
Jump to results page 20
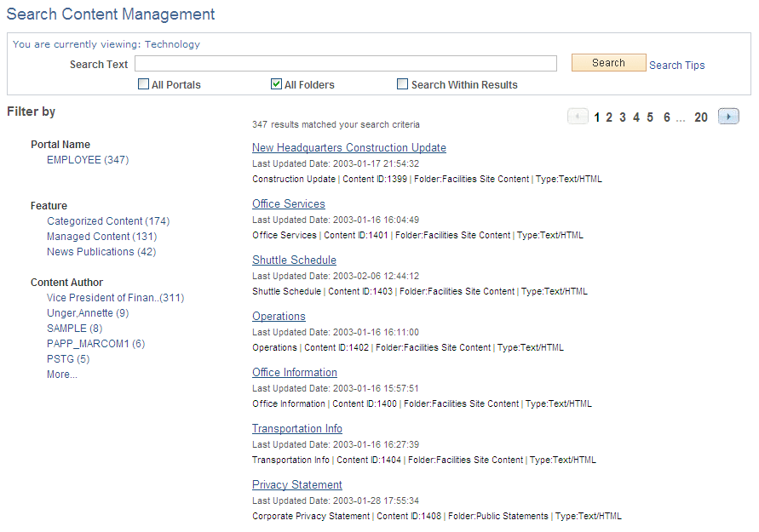click(x=701, y=117)
